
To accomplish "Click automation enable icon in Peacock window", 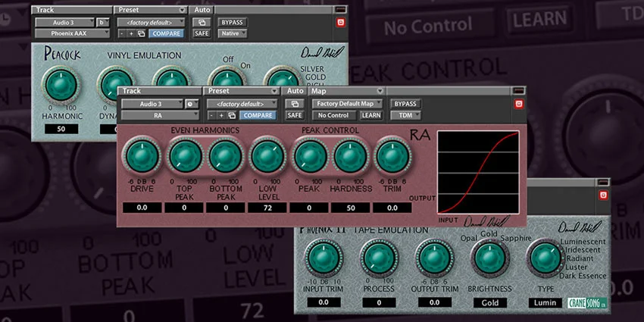I will pyautogui.click(x=202, y=22).
